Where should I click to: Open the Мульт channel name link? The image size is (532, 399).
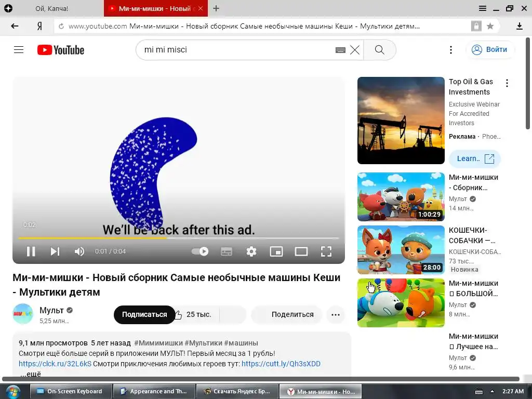click(x=51, y=310)
